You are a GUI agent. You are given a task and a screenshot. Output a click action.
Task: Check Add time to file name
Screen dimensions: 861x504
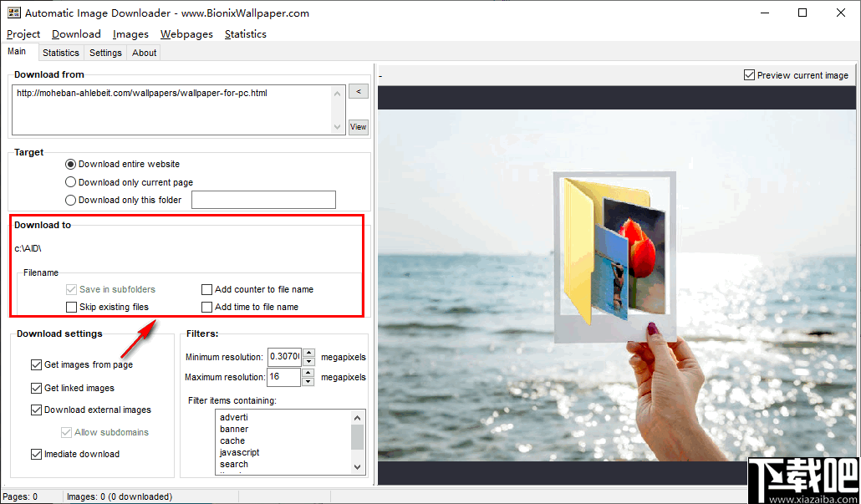tap(206, 307)
